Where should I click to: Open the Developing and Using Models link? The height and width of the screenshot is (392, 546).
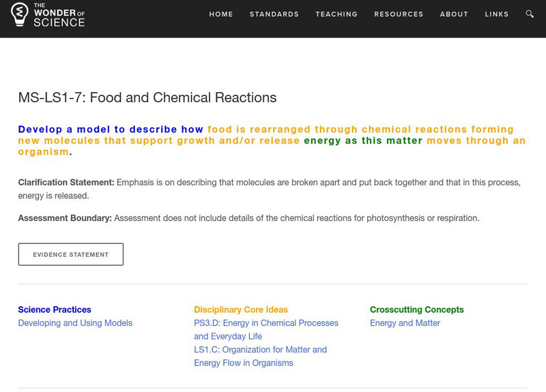75,323
